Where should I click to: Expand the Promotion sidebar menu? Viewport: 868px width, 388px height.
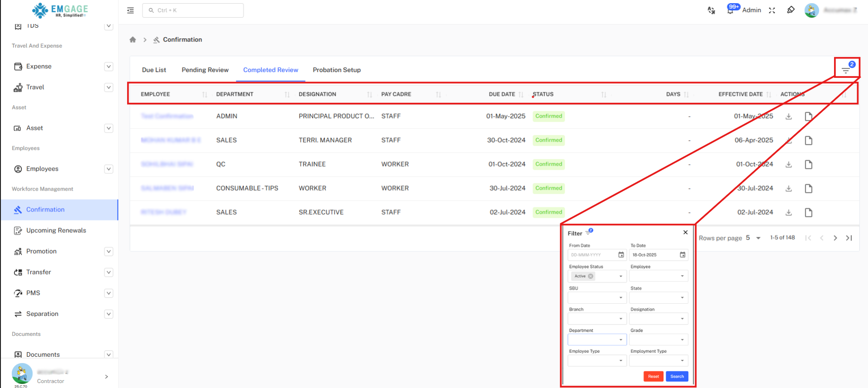(109, 251)
